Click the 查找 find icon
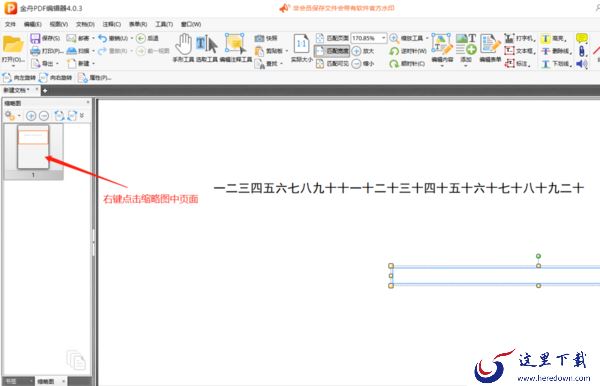This screenshot has height=386, width=600. [260, 64]
